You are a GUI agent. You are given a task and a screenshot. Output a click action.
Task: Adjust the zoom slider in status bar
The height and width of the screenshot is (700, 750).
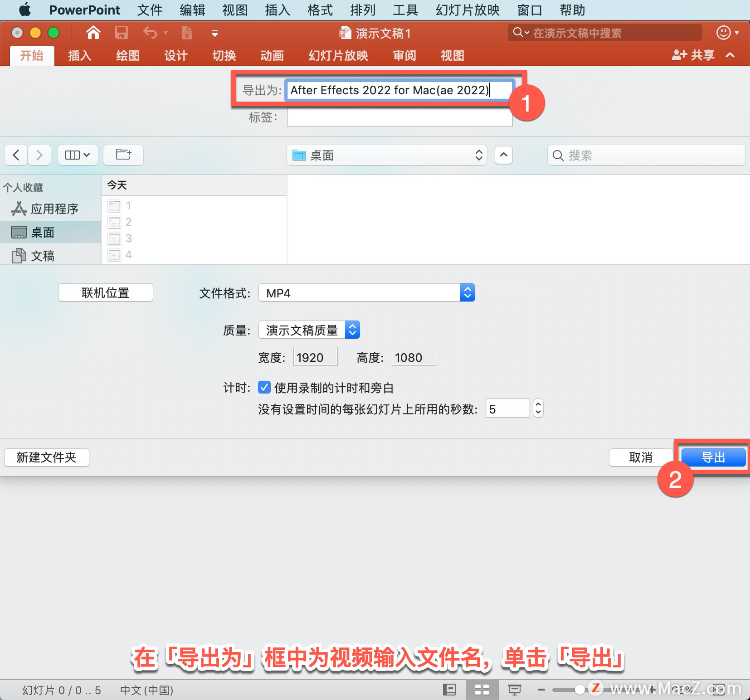pyautogui.click(x=580, y=690)
